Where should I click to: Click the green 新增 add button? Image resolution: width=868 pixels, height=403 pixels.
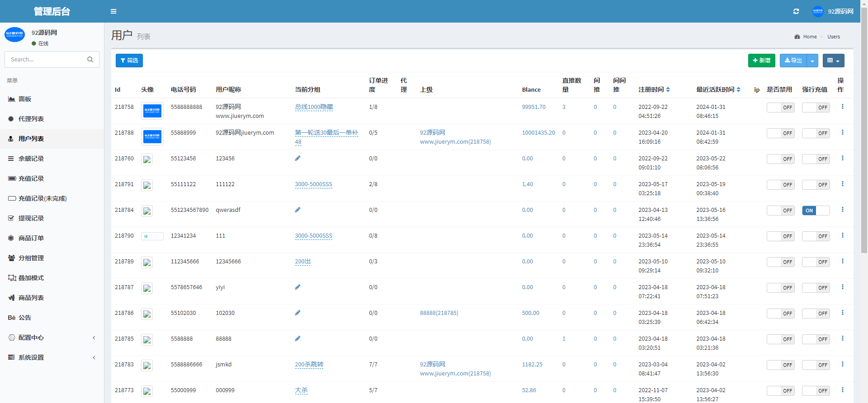pos(761,61)
